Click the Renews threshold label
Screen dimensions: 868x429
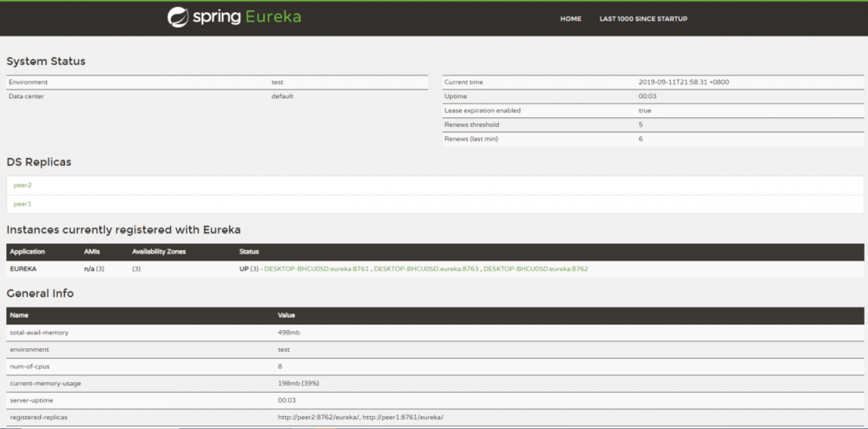coord(471,125)
